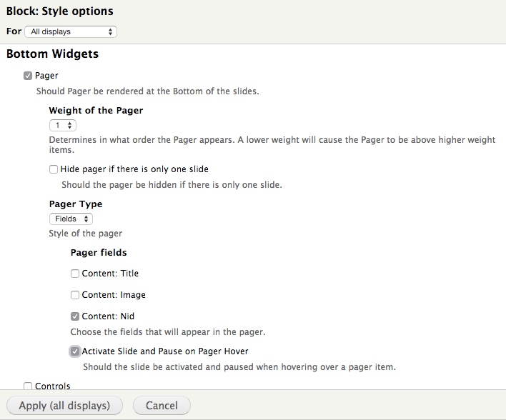Screen dimensions: 506x420
Task: Open the Weight of the Pager dropdown
Action: pos(62,125)
